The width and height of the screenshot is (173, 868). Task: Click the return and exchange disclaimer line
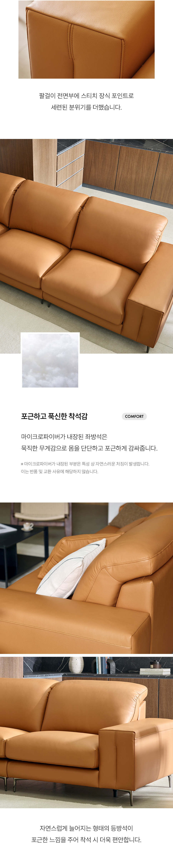pyautogui.click(x=59, y=471)
